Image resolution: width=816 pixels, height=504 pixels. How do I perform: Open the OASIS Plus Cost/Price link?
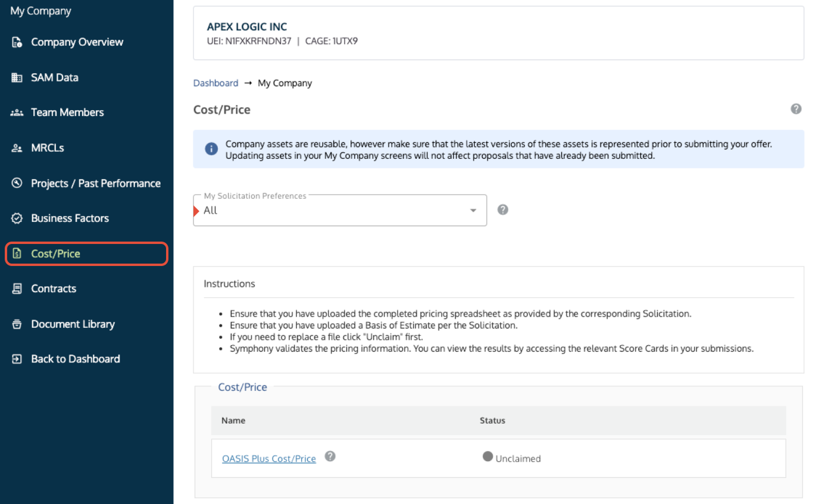(x=269, y=459)
